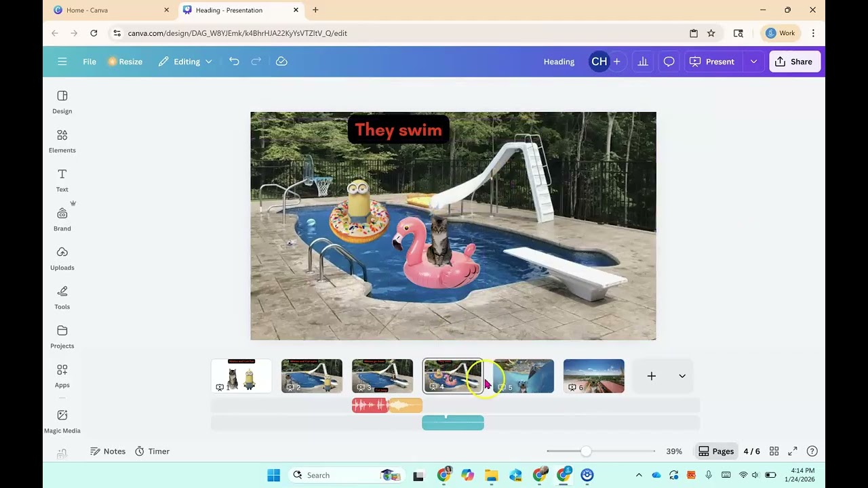Open the analytics bar chart icon

pos(643,62)
